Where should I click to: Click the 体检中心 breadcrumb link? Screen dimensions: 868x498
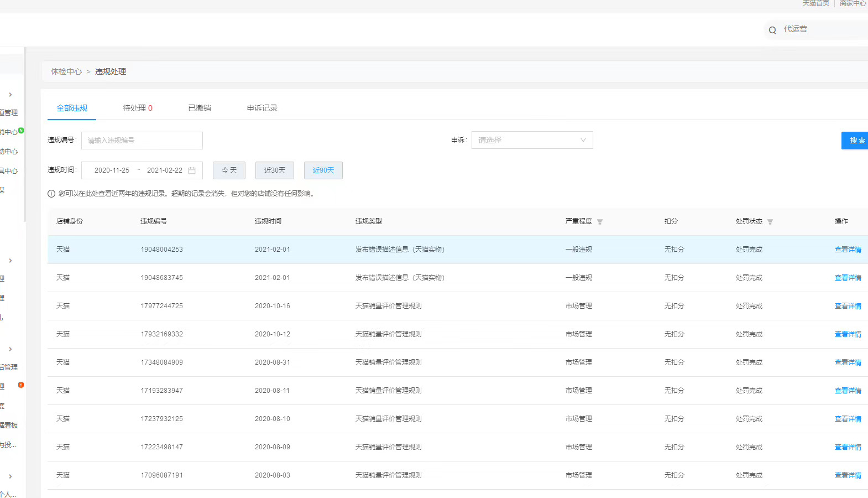coord(66,71)
